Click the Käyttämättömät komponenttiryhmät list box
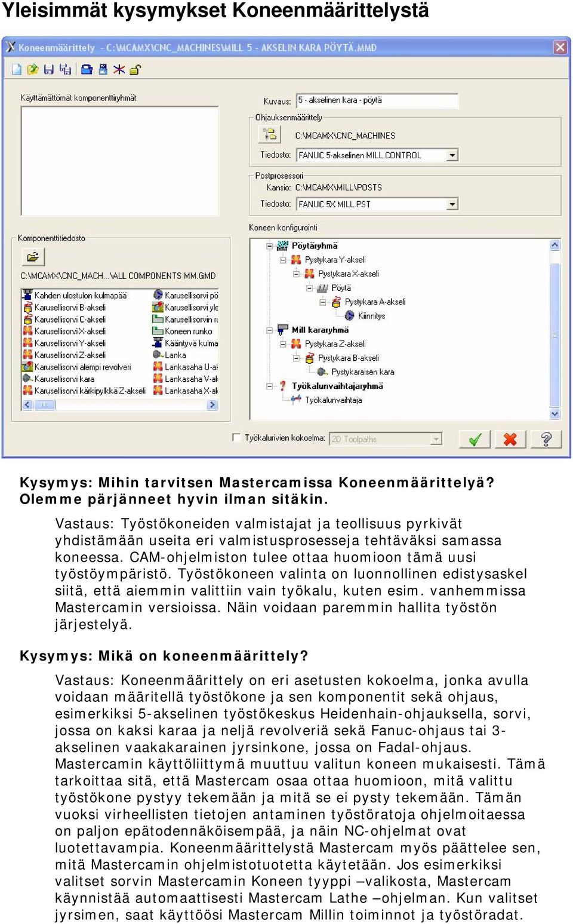 [120, 161]
